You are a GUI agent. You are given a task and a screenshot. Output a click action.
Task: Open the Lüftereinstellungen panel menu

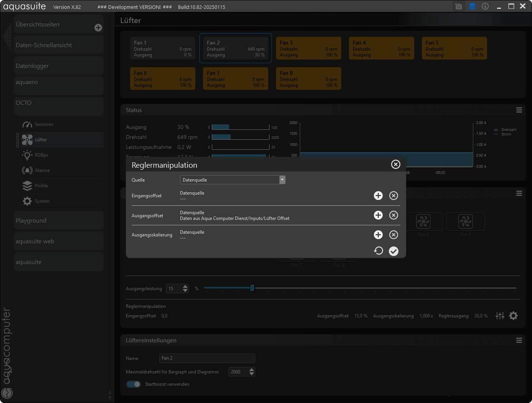(x=519, y=340)
